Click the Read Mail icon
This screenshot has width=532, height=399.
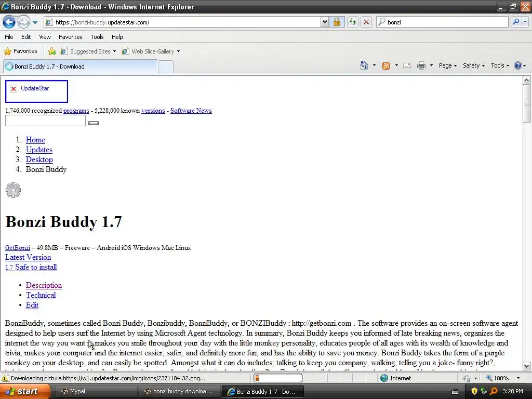(x=407, y=66)
